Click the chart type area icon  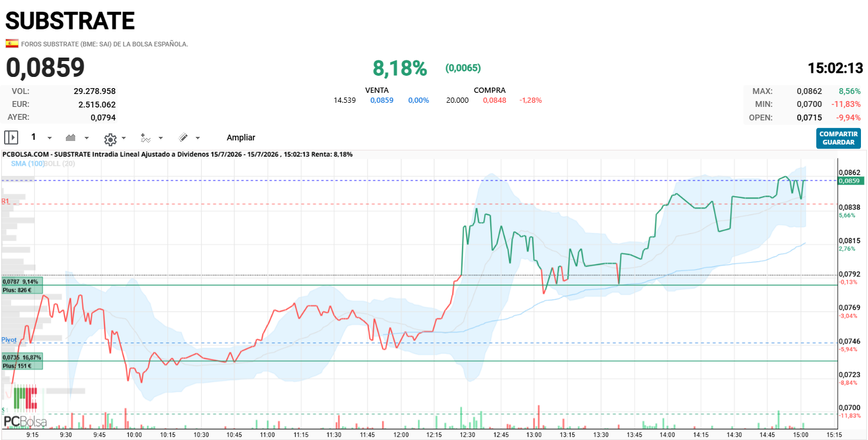click(71, 137)
